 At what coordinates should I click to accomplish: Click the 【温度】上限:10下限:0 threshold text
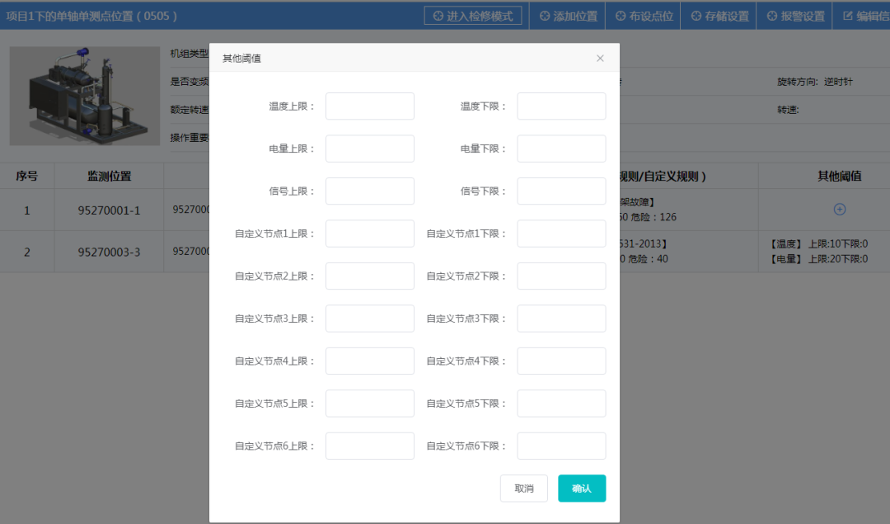point(819,244)
